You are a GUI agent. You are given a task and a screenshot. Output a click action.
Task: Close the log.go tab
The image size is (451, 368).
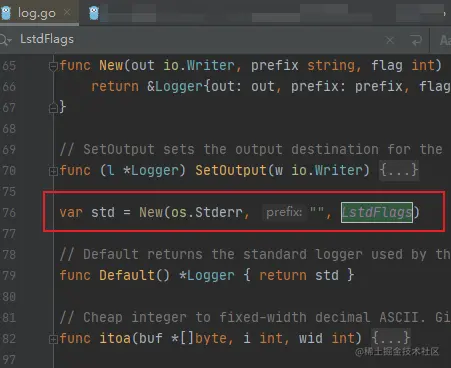pyautogui.click(x=67, y=13)
